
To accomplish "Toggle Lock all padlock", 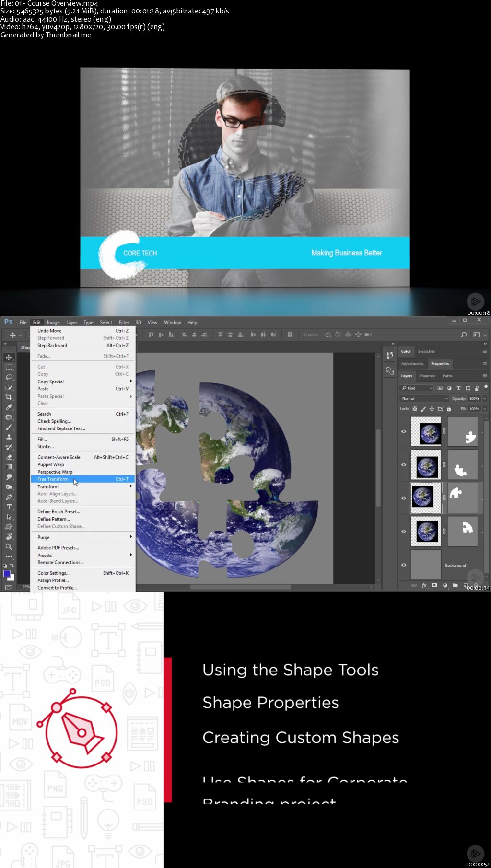I will click(x=449, y=409).
